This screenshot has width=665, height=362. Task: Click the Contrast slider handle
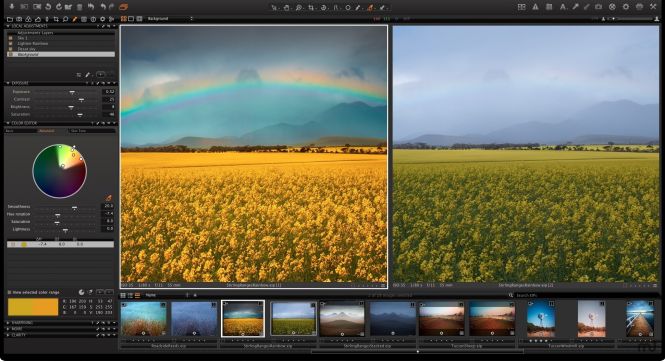click(81, 100)
